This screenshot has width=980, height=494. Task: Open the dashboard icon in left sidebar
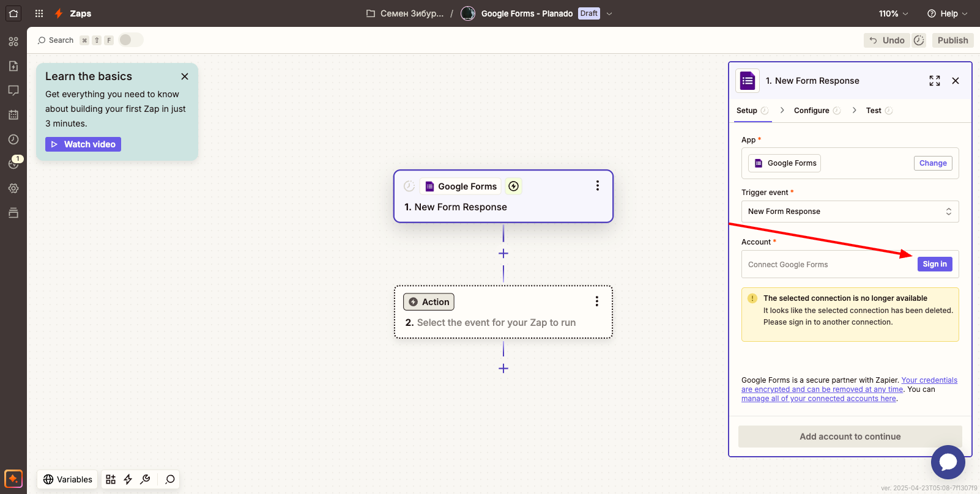pos(13,42)
